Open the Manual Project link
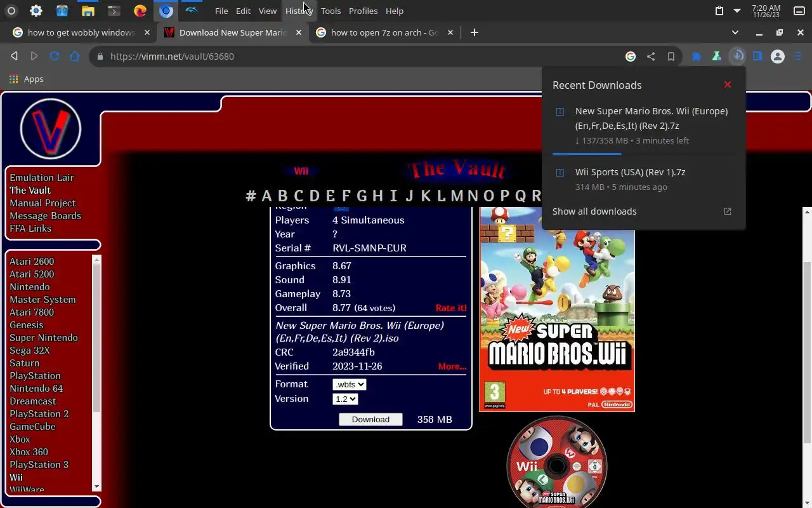Screen dimensions: 812x508 pyautogui.click(x=43, y=203)
